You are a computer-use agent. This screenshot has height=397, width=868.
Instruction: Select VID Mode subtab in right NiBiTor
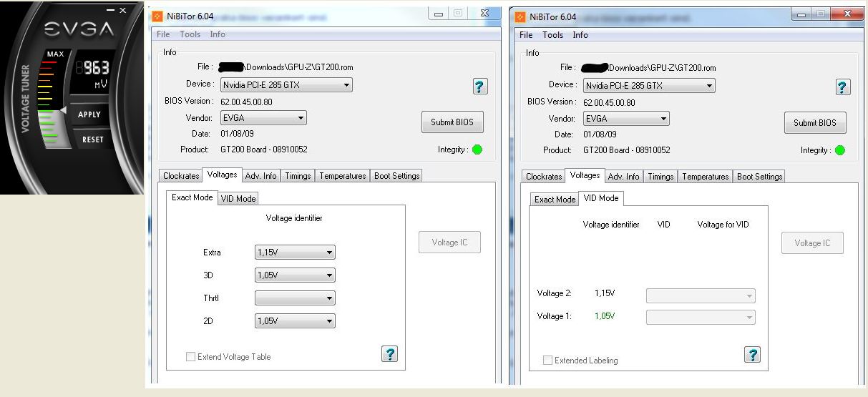pos(601,198)
